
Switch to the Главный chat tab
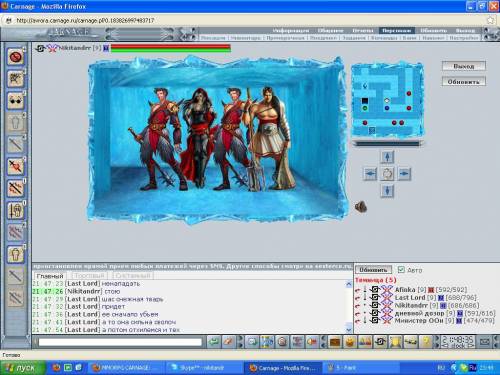click(x=50, y=276)
